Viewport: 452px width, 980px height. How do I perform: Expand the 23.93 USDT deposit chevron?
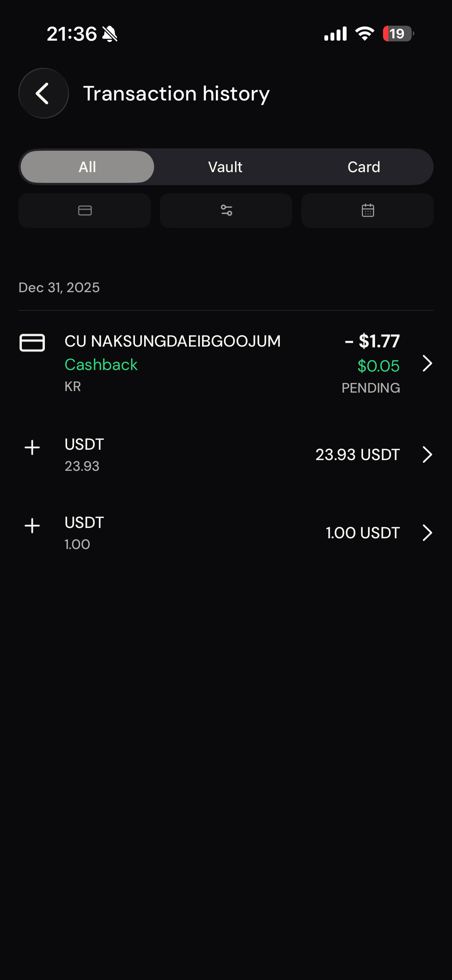(427, 455)
